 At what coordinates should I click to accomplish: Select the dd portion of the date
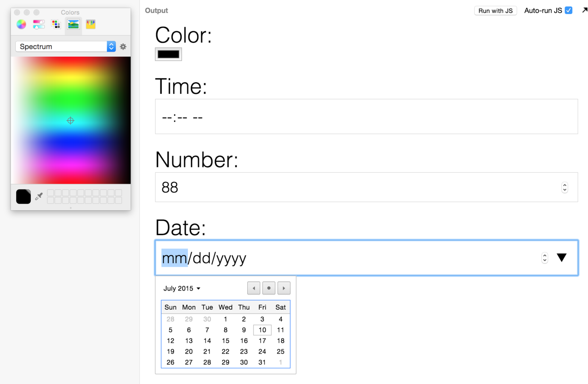(x=202, y=258)
